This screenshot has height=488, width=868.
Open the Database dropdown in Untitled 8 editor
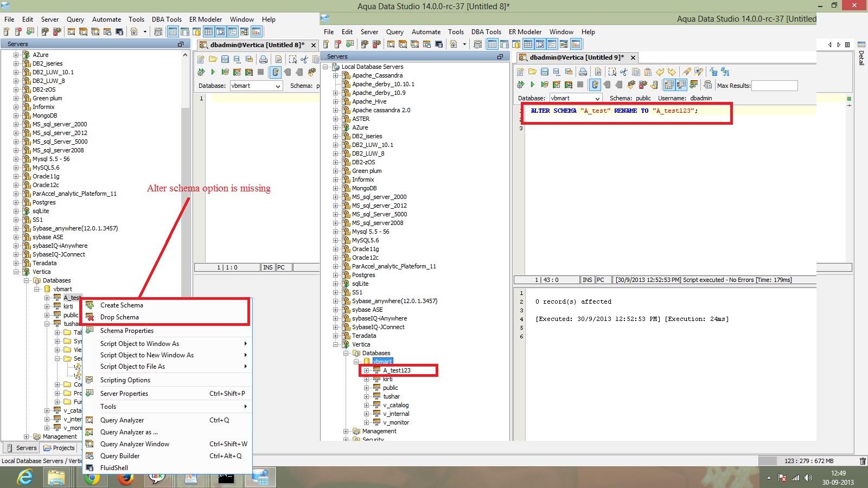278,86
